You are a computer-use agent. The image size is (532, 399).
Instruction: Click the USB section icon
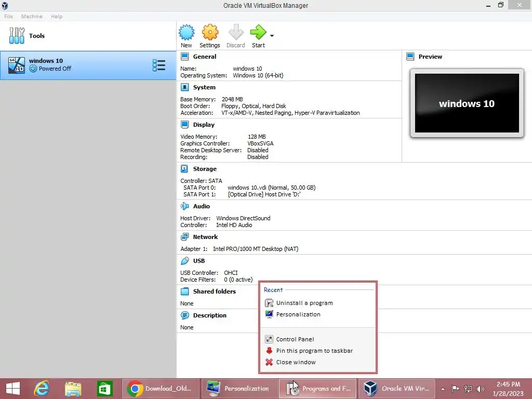184,261
